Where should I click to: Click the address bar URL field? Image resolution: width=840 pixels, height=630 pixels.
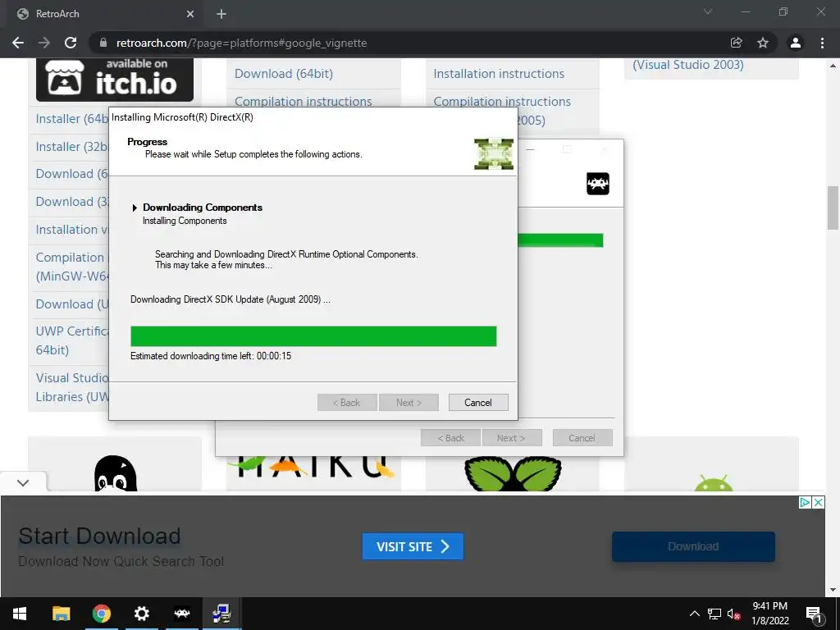coord(407,43)
